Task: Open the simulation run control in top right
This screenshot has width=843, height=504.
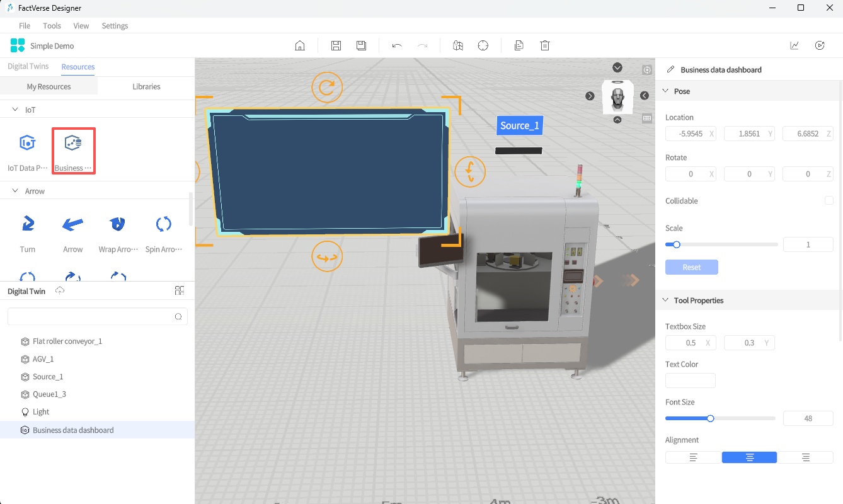Action: (820, 45)
